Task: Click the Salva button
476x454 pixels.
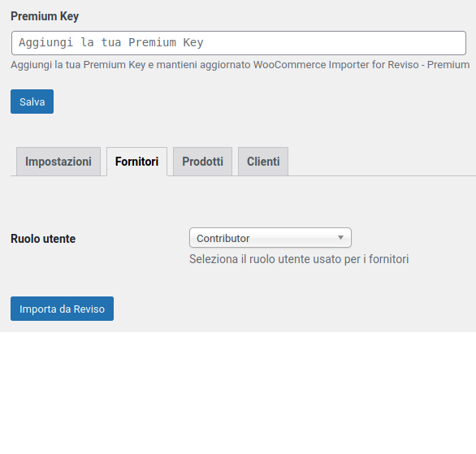Action: tap(32, 102)
